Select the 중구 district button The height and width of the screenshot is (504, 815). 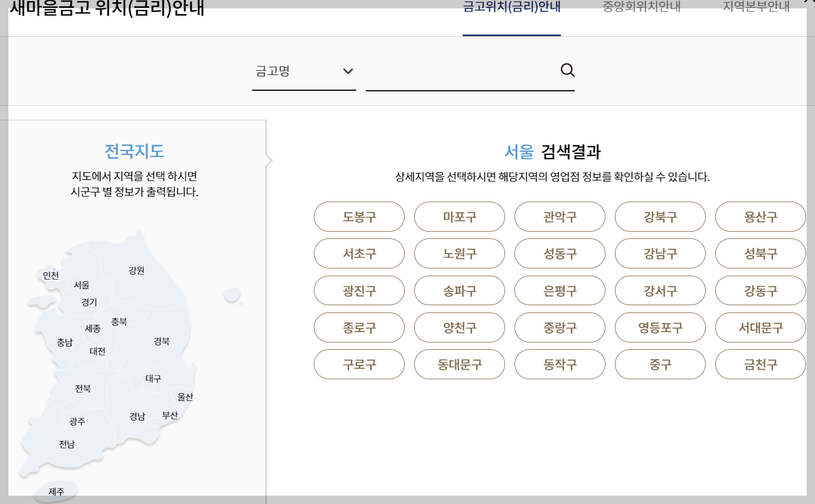coord(660,364)
